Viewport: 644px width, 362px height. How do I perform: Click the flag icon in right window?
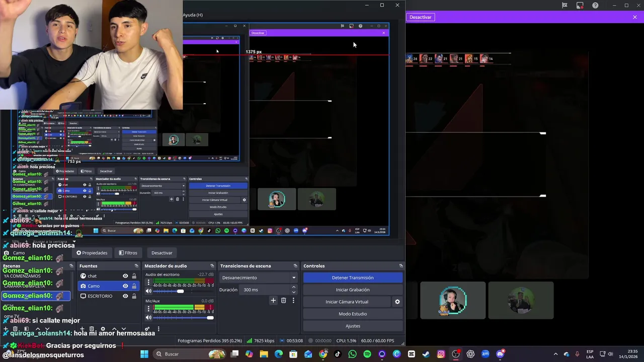point(565,6)
